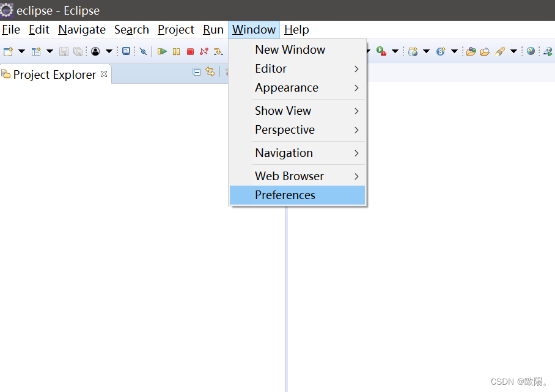555x392 pixels.
Task: Click the red Disconnect debug icon
Action: pyautogui.click(x=204, y=52)
